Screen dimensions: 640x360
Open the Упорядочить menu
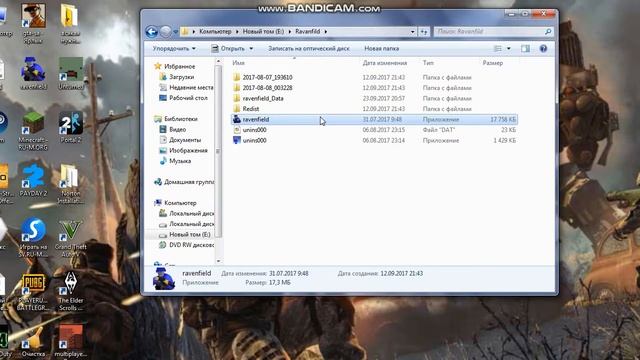tap(174, 48)
